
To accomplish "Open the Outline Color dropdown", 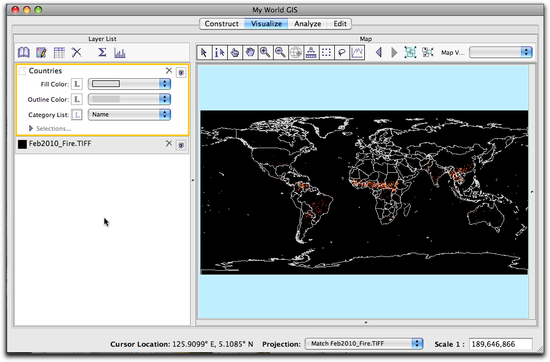I will 129,99.
